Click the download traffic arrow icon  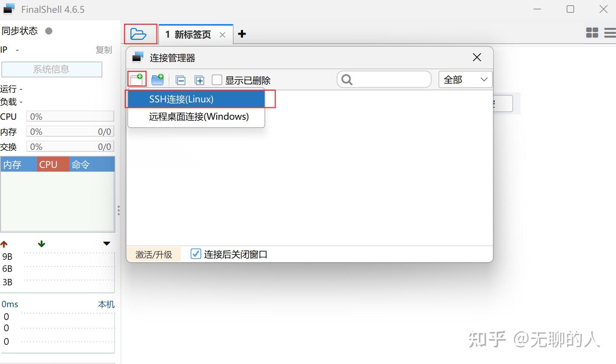click(x=41, y=244)
